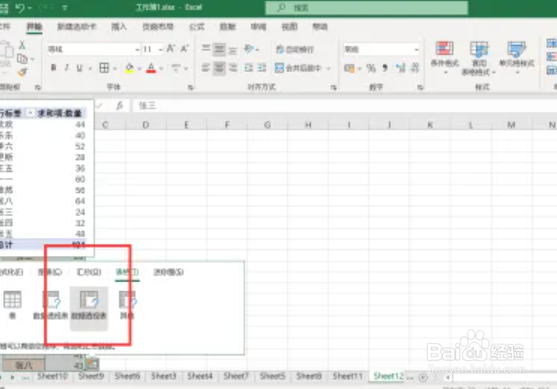The image size is (557, 389).
Task: Switch to Sheet11 tab
Action: point(347,376)
